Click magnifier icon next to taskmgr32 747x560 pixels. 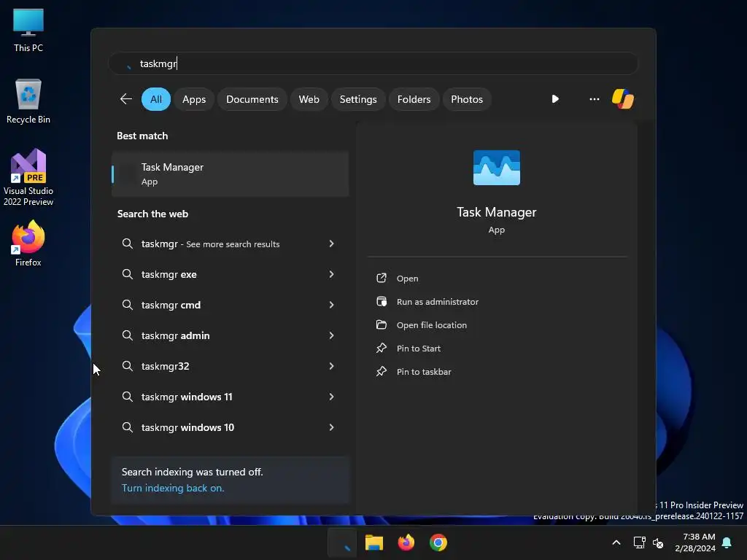127,366
